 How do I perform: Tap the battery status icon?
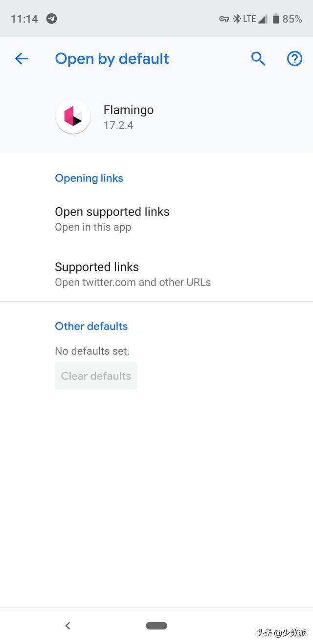coord(276,19)
